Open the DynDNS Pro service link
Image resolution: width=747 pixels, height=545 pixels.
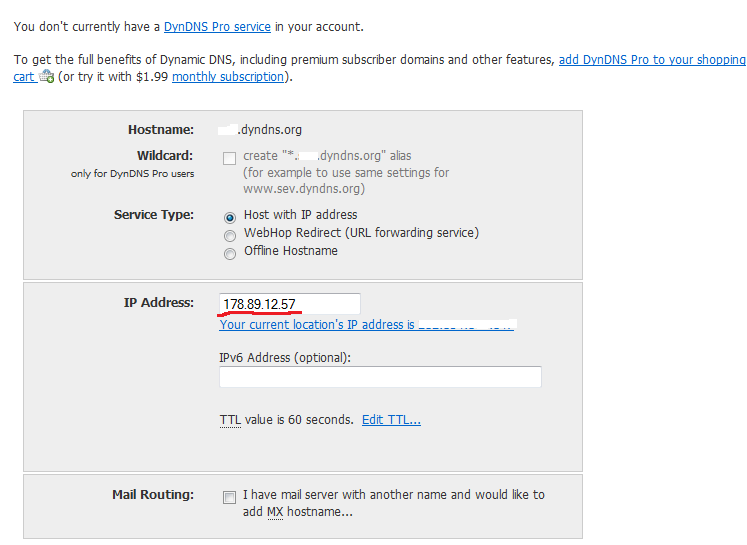pos(217,27)
